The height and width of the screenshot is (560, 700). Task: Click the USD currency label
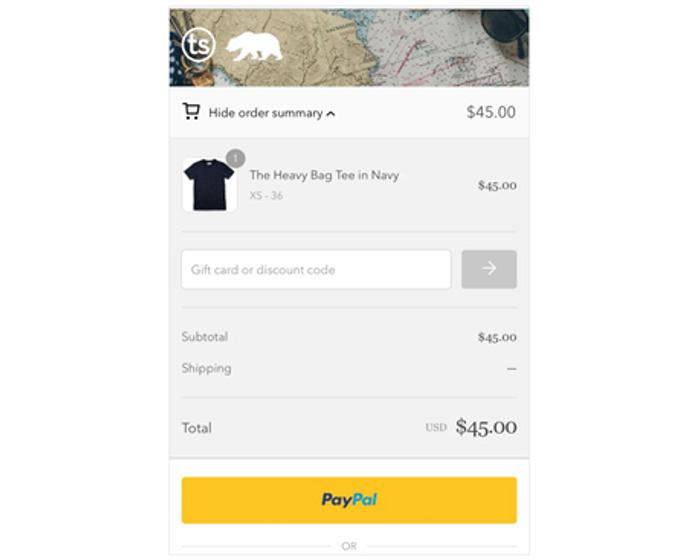[x=436, y=427]
